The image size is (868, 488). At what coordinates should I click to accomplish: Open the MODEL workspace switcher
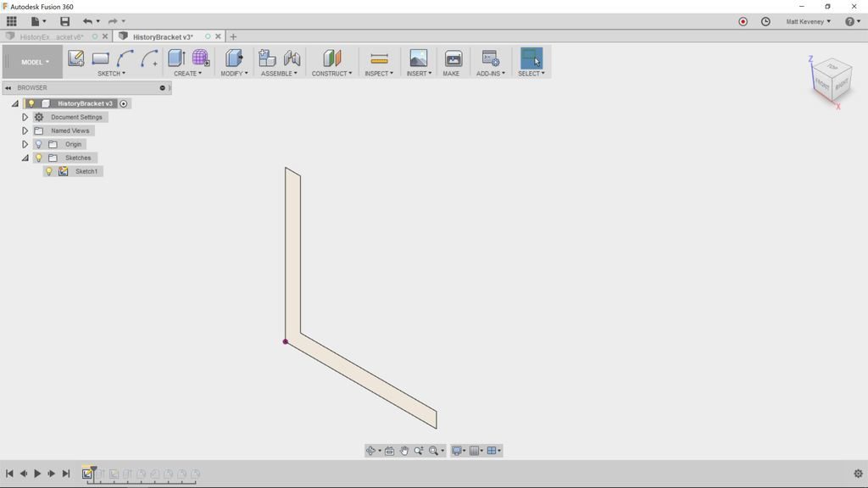point(34,61)
